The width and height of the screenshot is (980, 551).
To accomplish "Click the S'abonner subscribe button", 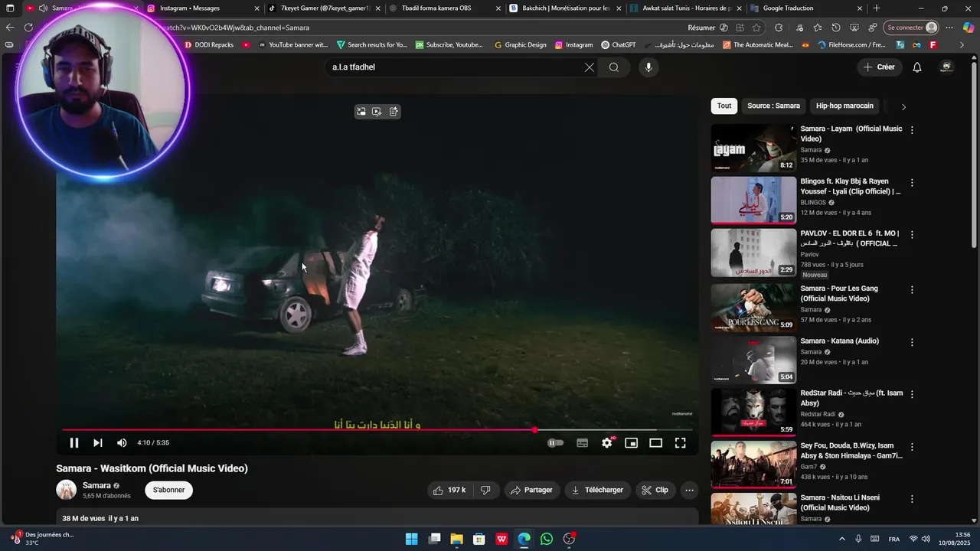I will click(x=169, y=491).
